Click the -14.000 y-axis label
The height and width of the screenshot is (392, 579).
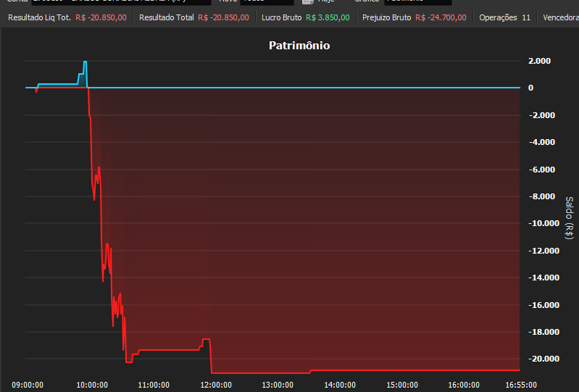(544, 278)
